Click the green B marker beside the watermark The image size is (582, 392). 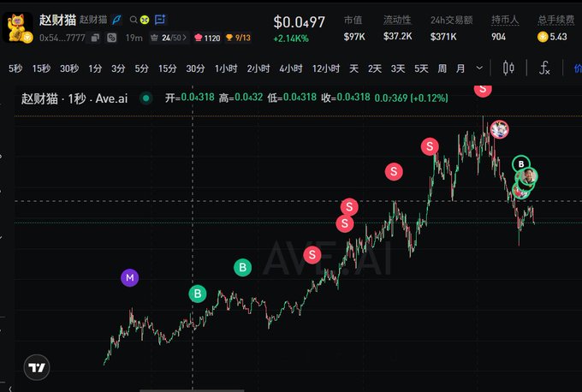243,267
